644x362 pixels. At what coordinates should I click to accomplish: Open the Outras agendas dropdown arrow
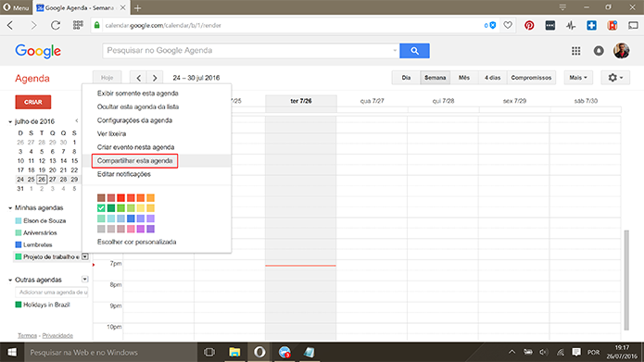tap(84, 279)
